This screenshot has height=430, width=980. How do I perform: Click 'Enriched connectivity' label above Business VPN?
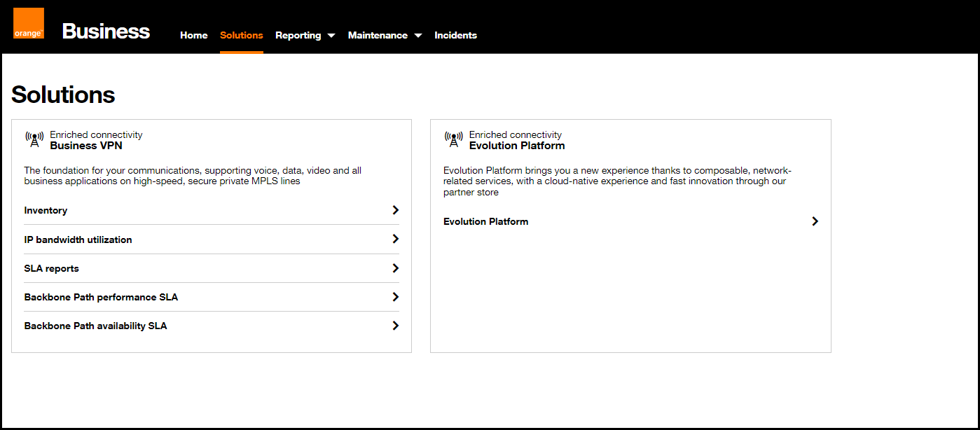96,134
